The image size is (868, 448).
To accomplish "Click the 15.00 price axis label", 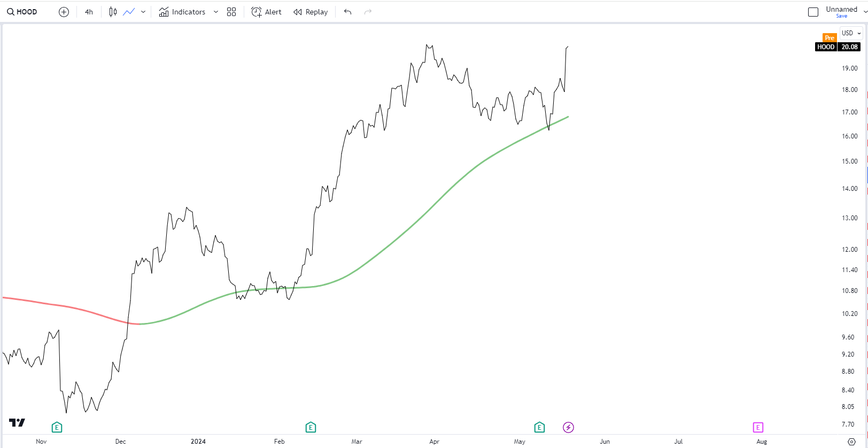I will pyautogui.click(x=850, y=161).
